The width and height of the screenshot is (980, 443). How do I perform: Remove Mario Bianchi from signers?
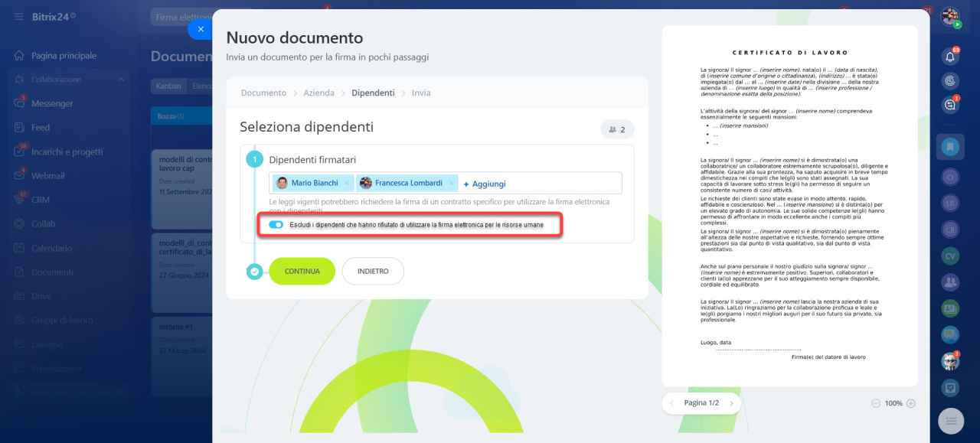346,184
